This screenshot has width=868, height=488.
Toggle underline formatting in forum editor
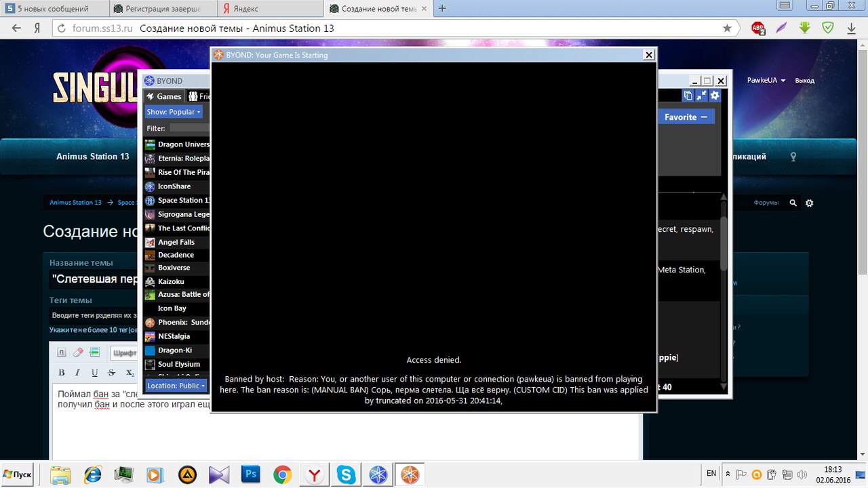(94, 373)
